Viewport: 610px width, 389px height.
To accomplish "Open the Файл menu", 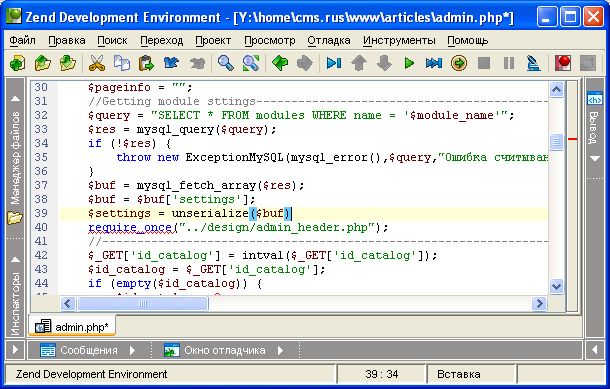I will click(22, 40).
